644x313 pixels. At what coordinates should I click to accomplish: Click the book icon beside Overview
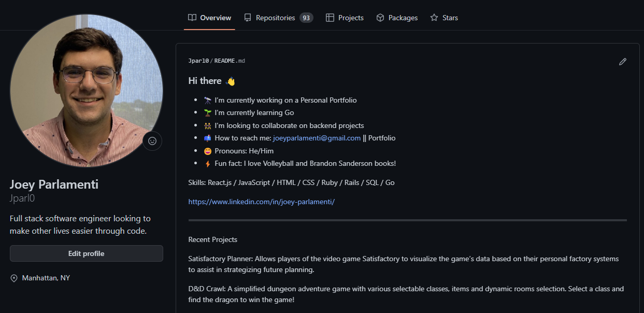(x=192, y=18)
